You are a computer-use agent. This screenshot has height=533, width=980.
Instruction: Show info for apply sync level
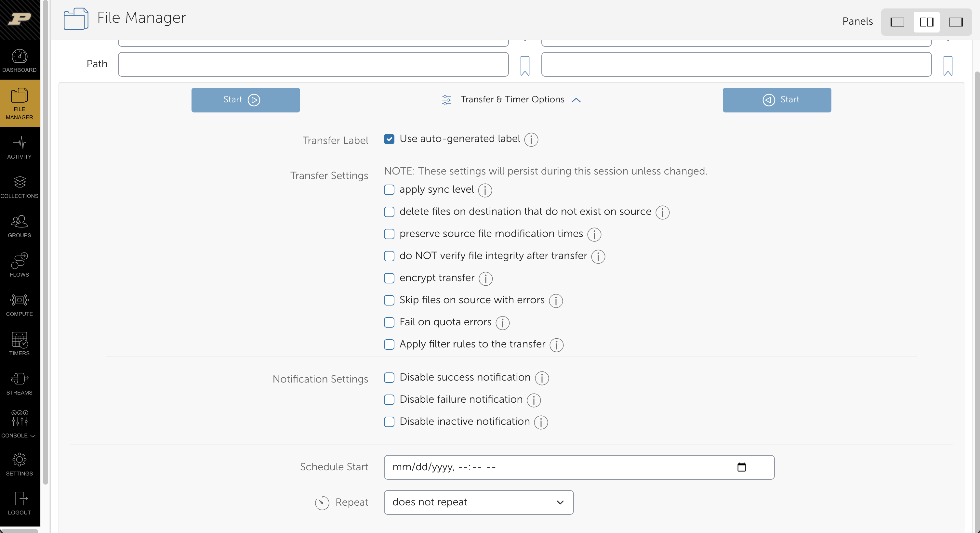485,190
